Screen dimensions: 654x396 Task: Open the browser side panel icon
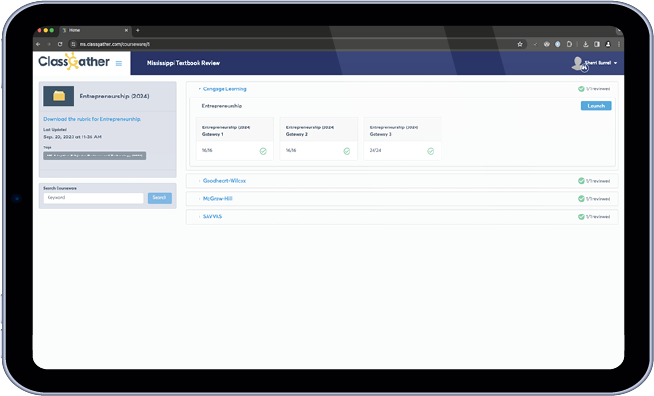tap(597, 44)
